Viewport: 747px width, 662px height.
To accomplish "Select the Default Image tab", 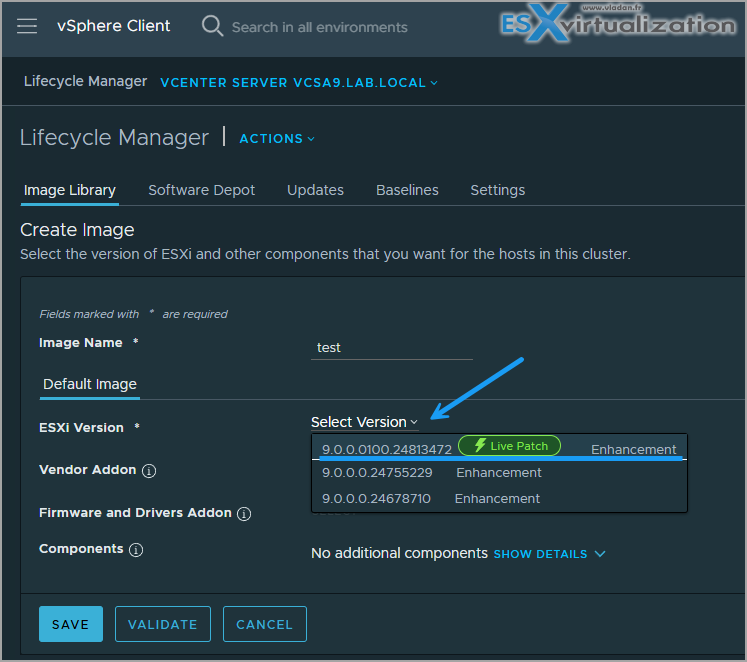I will pyautogui.click(x=90, y=384).
